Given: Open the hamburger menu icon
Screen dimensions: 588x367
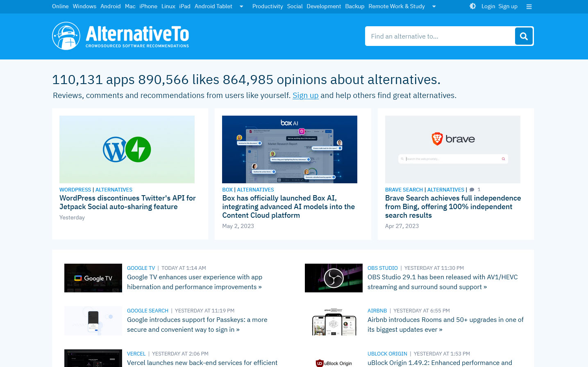Looking at the screenshot, I should [x=529, y=7].
